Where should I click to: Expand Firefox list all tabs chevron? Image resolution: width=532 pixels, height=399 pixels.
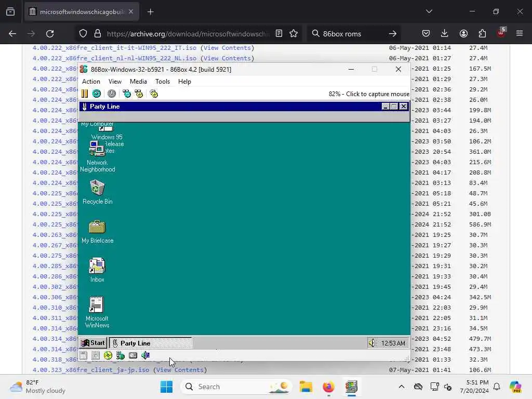429,12
